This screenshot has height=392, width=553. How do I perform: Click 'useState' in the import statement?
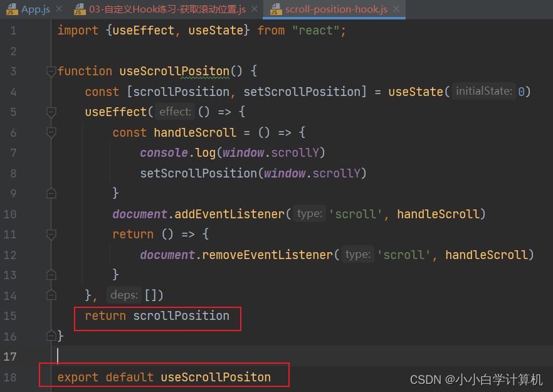pos(216,30)
